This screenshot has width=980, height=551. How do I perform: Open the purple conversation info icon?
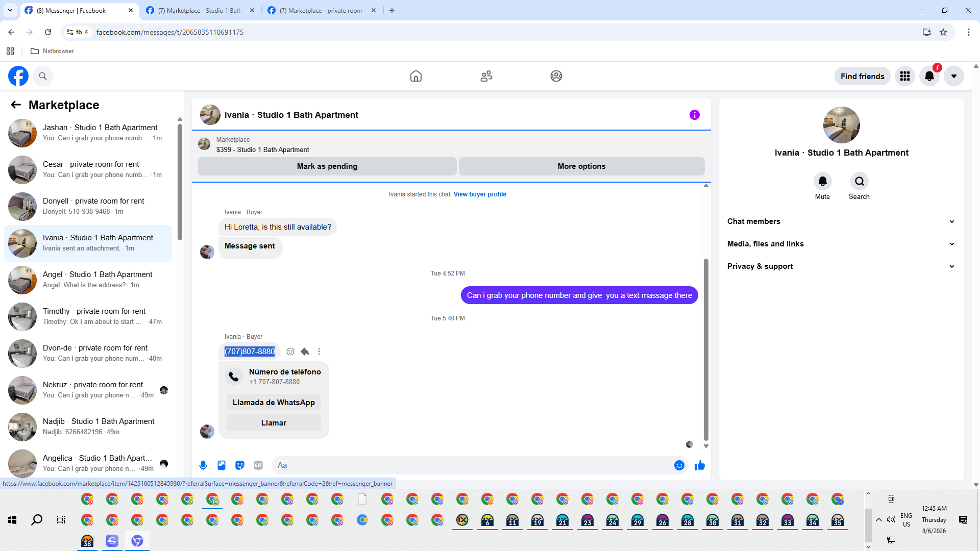tap(695, 115)
